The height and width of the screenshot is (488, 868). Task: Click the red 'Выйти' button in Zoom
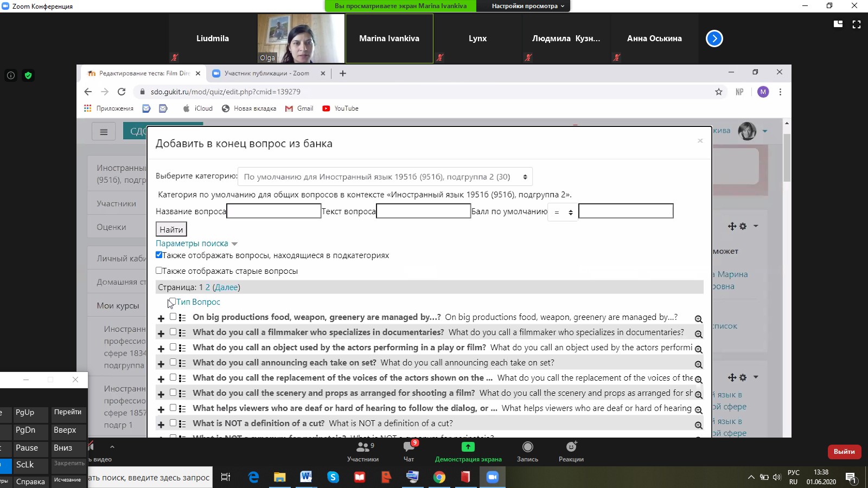(x=844, y=452)
